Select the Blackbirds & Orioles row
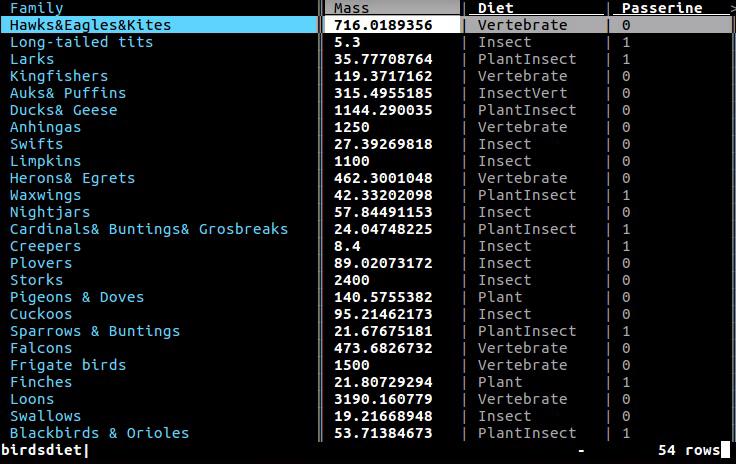Image resolution: width=736 pixels, height=464 pixels. (x=366, y=433)
